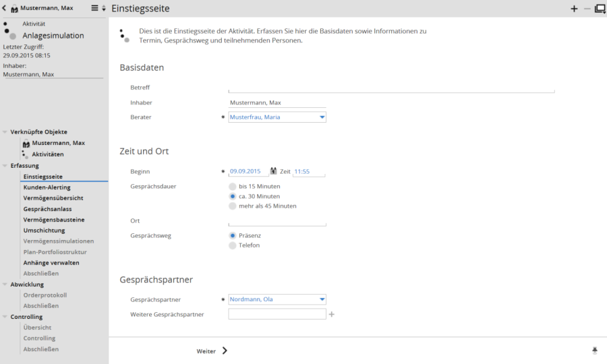
Task: Open the Gesprächspartner dropdown
Action: coord(322,299)
